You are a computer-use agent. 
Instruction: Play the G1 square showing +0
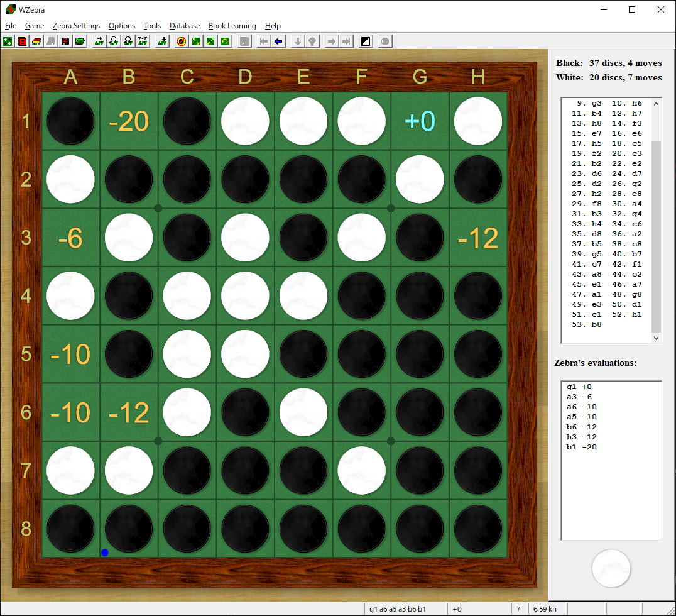[420, 121]
